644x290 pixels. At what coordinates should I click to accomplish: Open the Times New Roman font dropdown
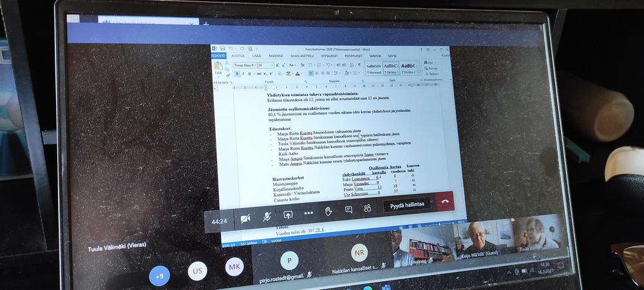coord(256,65)
